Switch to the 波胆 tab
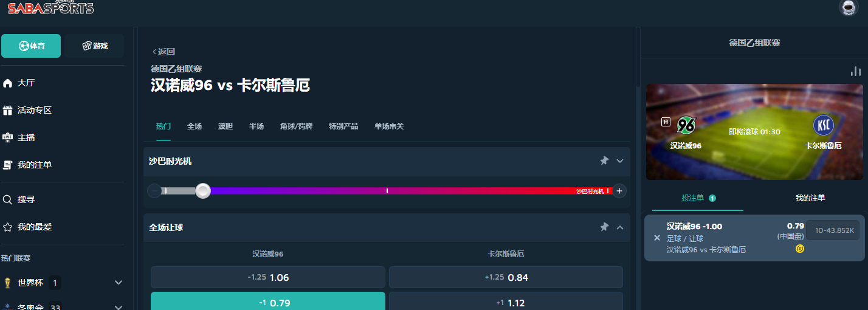868x310 pixels. tap(225, 126)
